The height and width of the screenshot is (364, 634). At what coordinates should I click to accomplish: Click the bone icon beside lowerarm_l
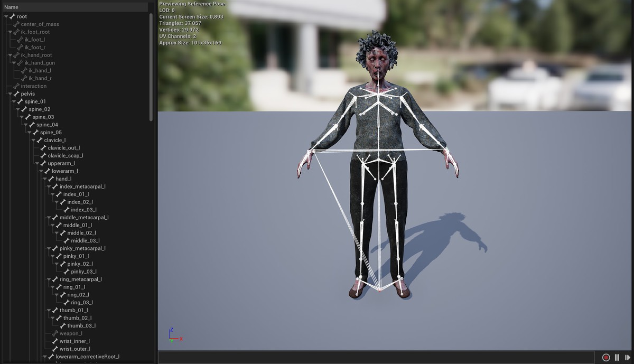pyautogui.click(x=48, y=171)
